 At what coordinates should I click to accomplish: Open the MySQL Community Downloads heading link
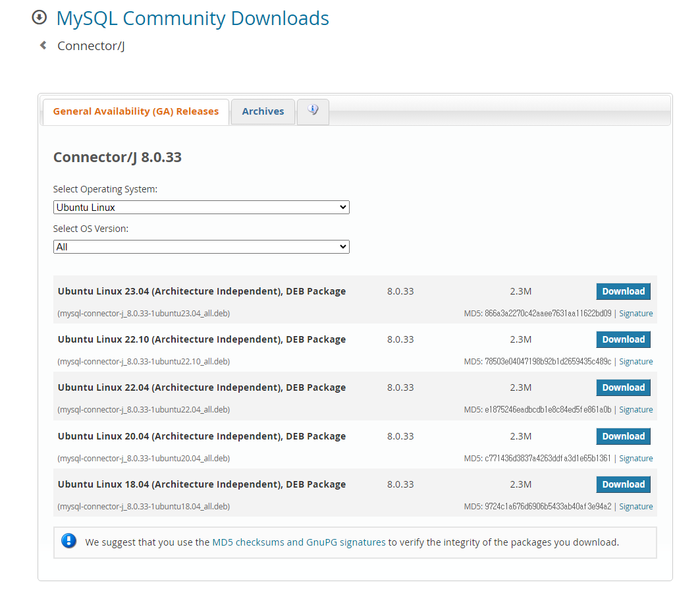coord(192,18)
